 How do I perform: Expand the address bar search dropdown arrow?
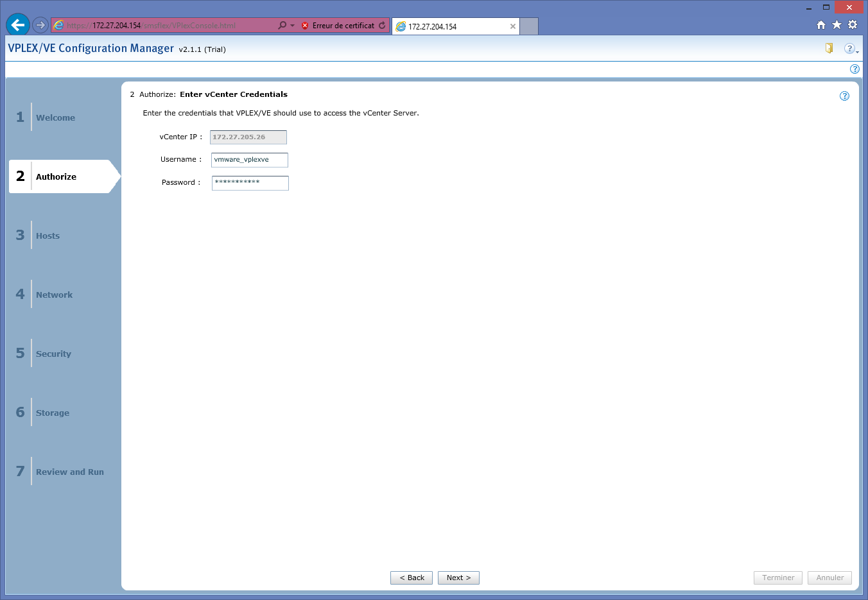[293, 26]
